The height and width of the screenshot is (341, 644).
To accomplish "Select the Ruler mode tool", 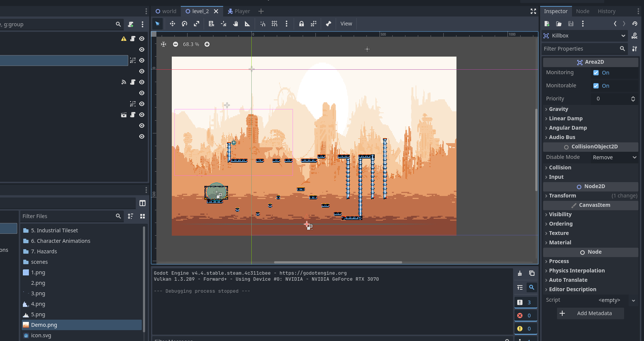I will [x=248, y=24].
